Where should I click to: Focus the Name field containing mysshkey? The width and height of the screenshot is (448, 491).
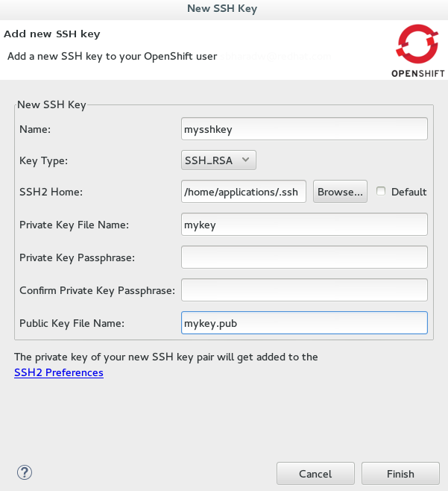point(304,128)
